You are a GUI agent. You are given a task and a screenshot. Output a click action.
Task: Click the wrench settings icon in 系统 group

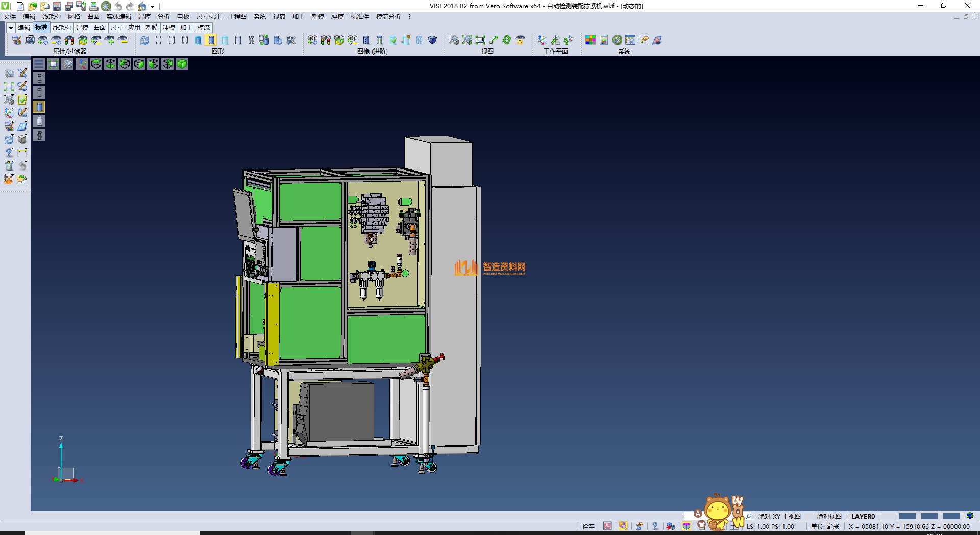coord(617,40)
